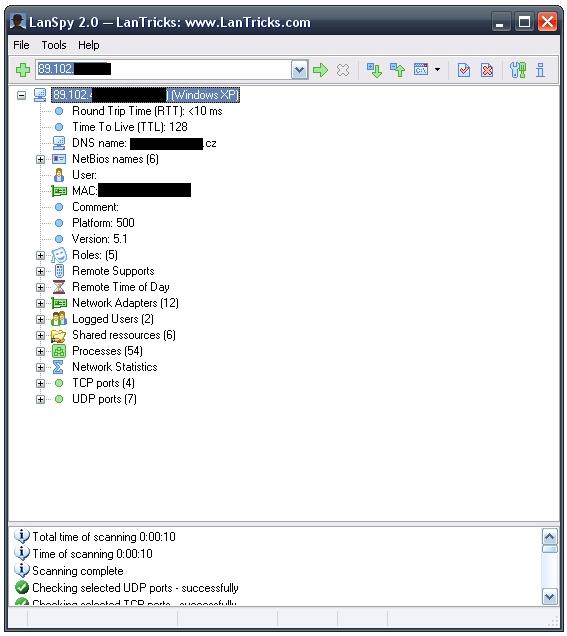Select Time To Live (TTL): 128 row
Screen dimensions: 567x636
[x=130, y=127]
